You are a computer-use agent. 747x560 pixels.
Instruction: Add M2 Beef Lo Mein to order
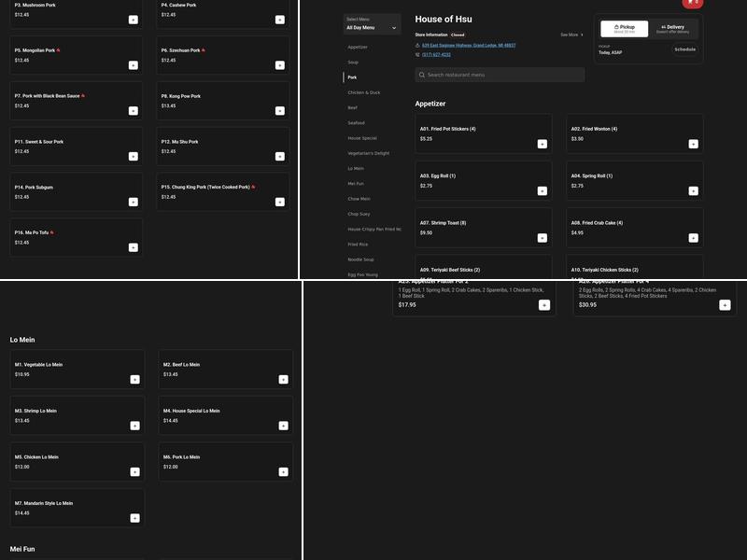click(283, 380)
